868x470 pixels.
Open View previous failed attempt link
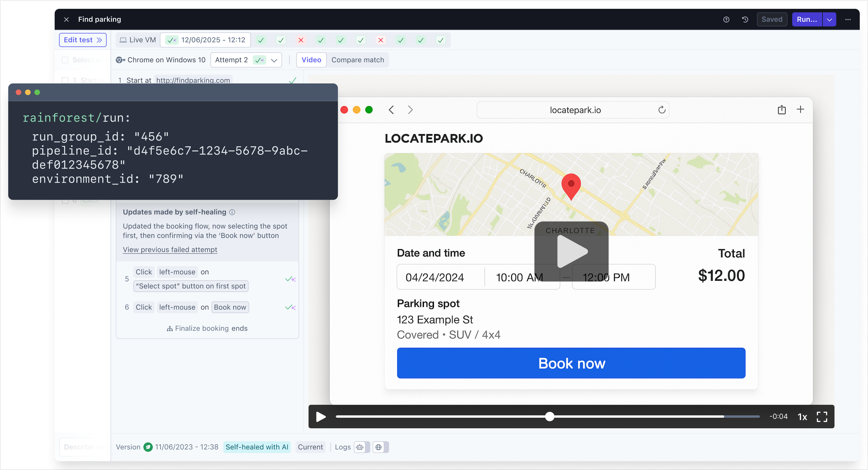[170, 250]
